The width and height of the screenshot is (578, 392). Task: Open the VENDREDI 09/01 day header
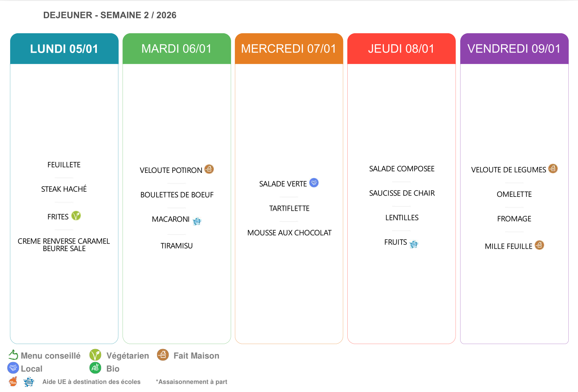coord(514,49)
